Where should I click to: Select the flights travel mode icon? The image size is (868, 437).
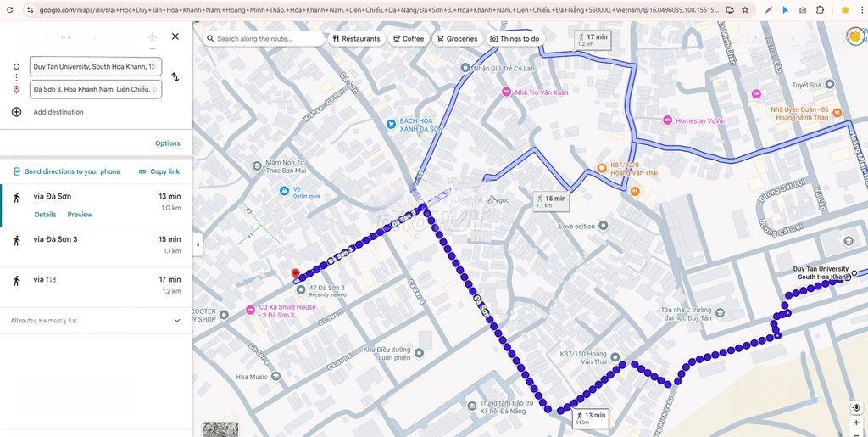tap(153, 36)
